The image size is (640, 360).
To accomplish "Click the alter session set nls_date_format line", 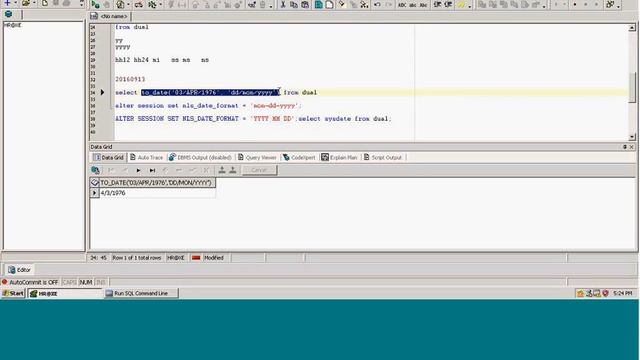I will click(x=208, y=106).
